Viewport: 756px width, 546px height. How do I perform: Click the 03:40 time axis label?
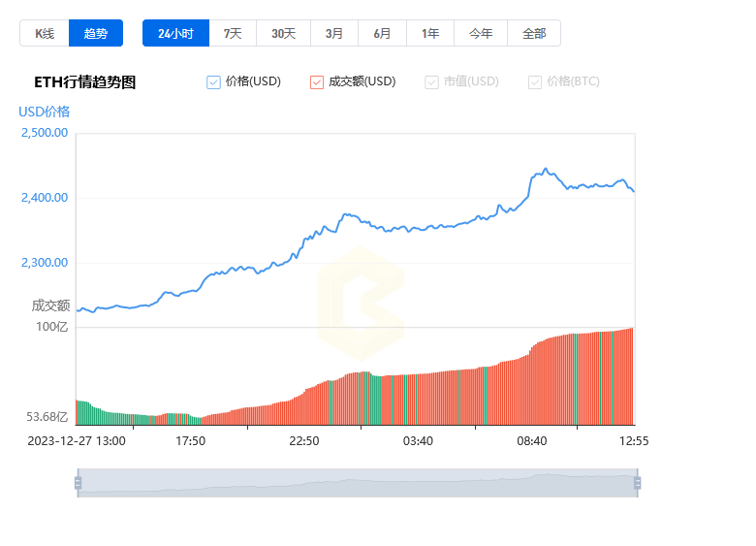coord(418,441)
